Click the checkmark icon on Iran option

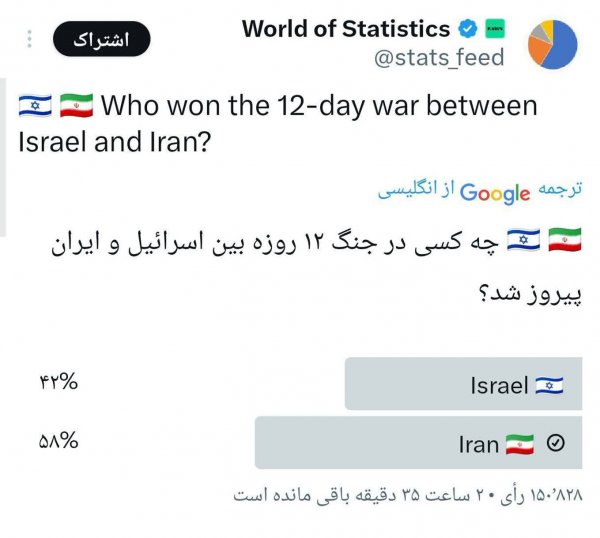(x=555, y=443)
